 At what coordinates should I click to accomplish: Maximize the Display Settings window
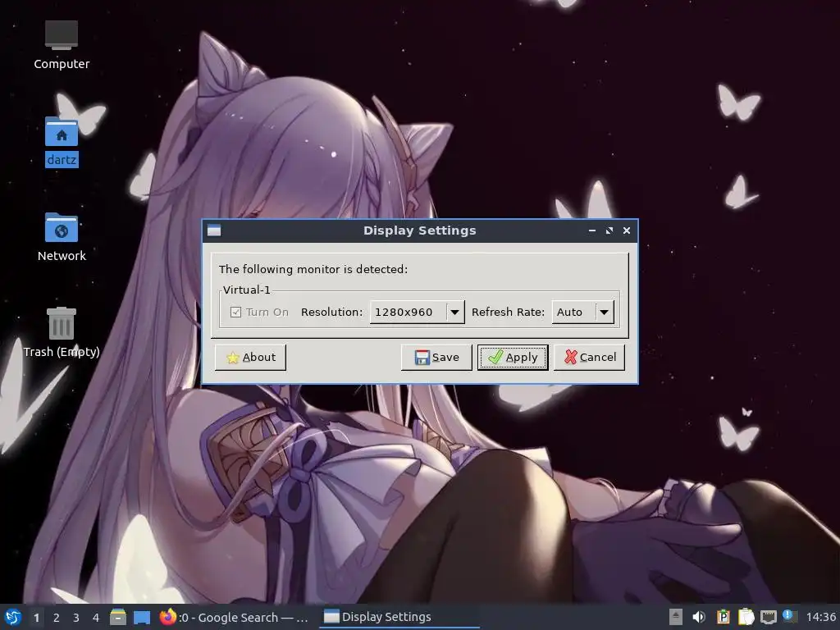[609, 231]
